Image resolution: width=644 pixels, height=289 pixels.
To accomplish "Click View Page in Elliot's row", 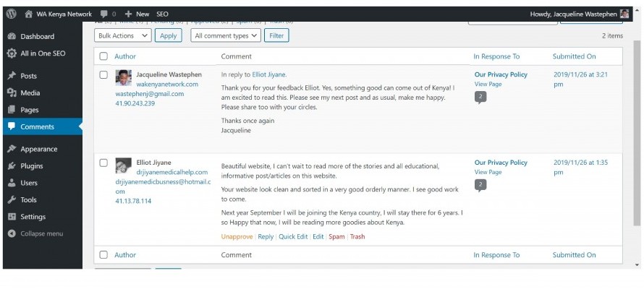I will pos(488,172).
